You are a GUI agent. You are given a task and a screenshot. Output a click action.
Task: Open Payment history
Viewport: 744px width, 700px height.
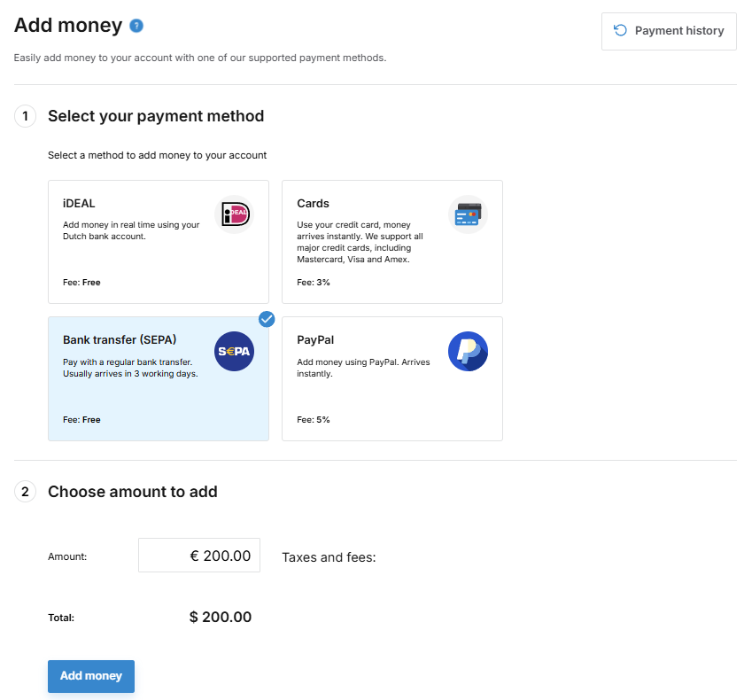click(x=669, y=31)
